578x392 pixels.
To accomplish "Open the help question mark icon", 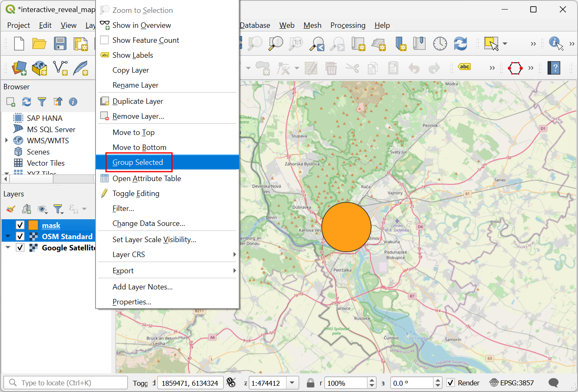I will [x=554, y=68].
